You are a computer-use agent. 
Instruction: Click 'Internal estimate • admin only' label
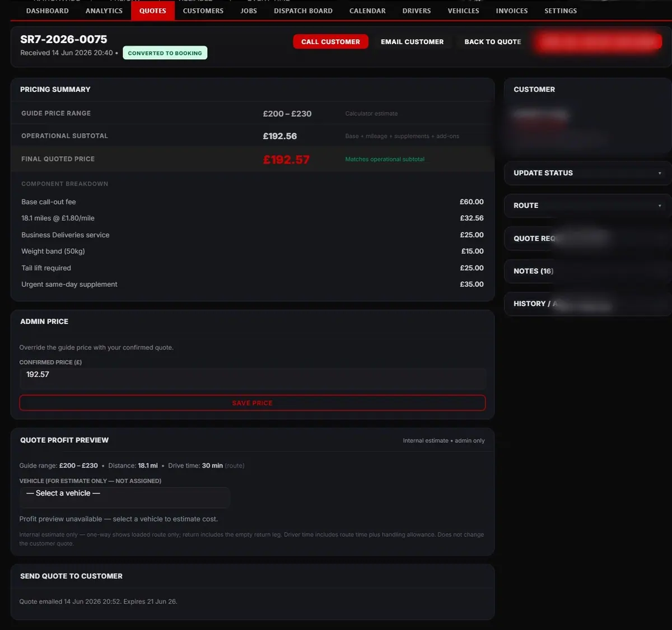(444, 441)
